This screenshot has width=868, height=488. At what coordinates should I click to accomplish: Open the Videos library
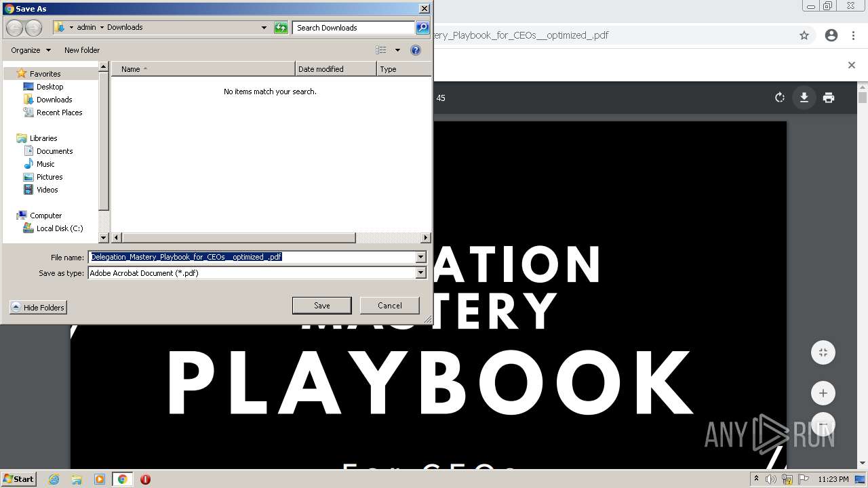pos(47,190)
